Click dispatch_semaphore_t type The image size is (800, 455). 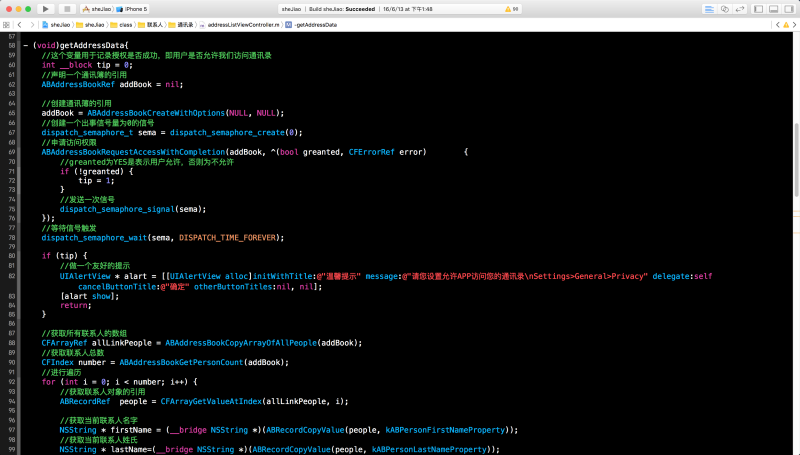point(87,133)
